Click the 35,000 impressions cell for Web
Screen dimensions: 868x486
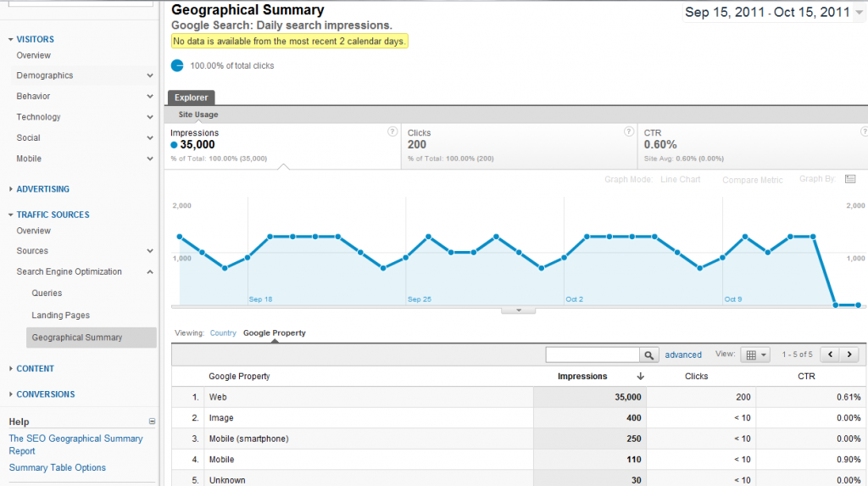tap(590, 397)
